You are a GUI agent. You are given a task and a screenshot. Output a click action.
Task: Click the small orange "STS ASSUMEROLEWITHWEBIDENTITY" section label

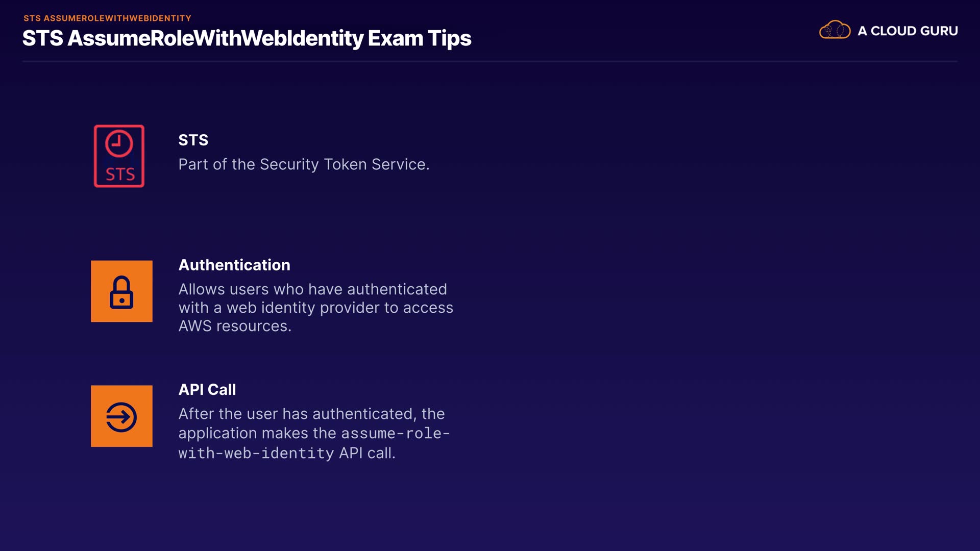point(107,18)
